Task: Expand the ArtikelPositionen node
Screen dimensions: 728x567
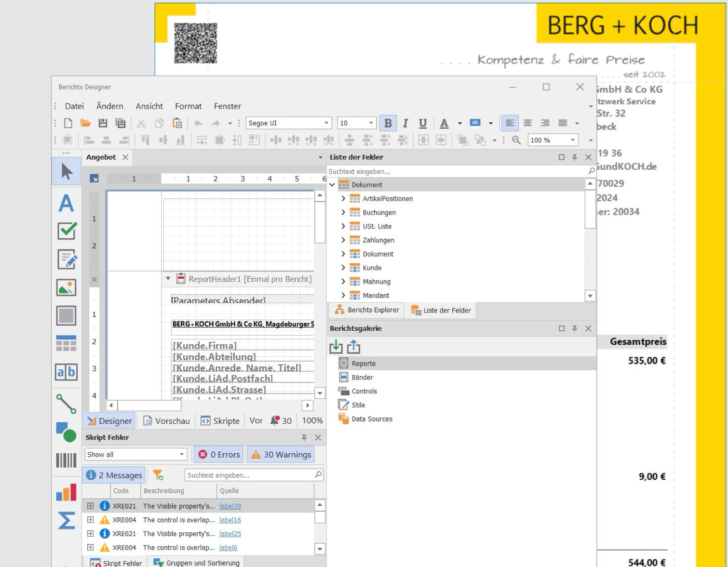Action: [343, 199]
